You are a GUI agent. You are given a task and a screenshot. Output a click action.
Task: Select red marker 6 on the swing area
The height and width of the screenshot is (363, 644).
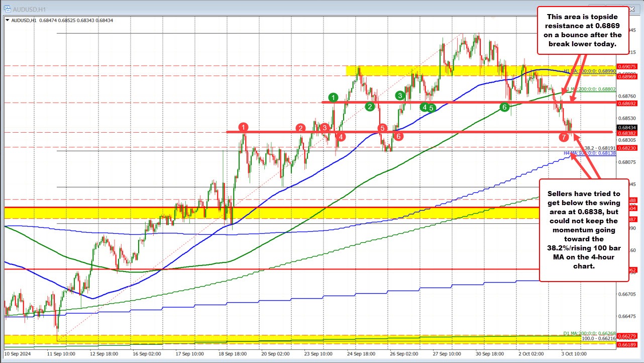tap(398, 136)
